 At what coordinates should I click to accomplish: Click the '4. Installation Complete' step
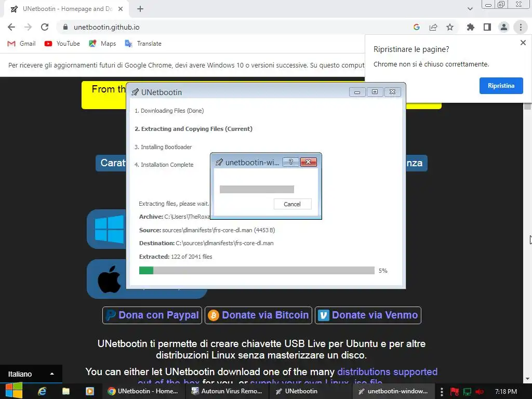coord(164,165)
